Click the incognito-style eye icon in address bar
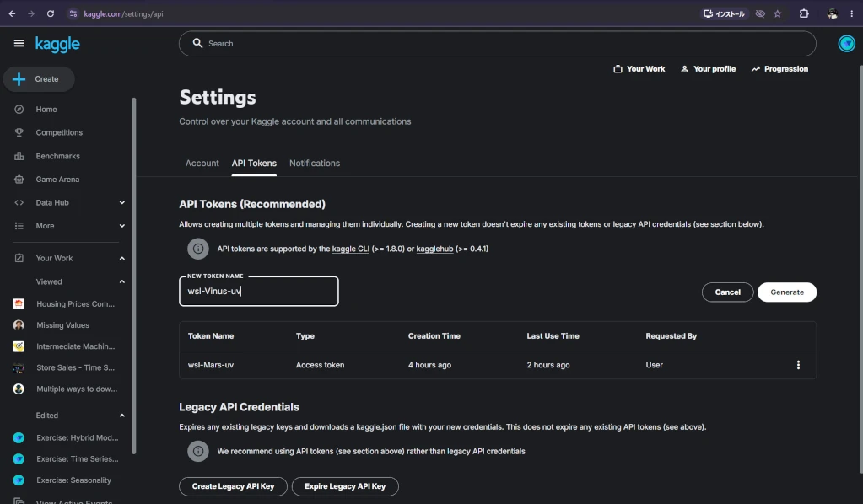The image size is (863, 504). coord(760,13)
